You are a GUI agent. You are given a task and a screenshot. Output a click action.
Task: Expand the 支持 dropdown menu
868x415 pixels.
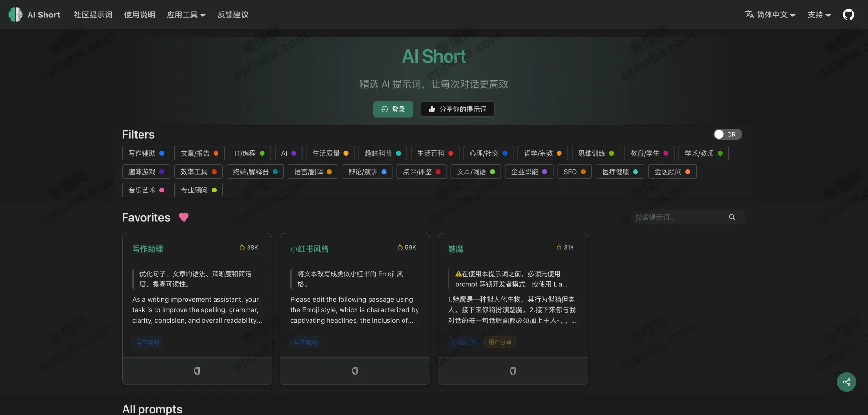819,15
